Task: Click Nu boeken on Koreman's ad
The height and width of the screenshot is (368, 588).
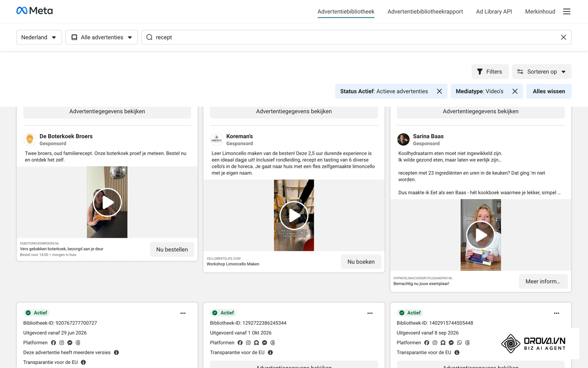Action: pyautogui.click(x=361, y=262)
